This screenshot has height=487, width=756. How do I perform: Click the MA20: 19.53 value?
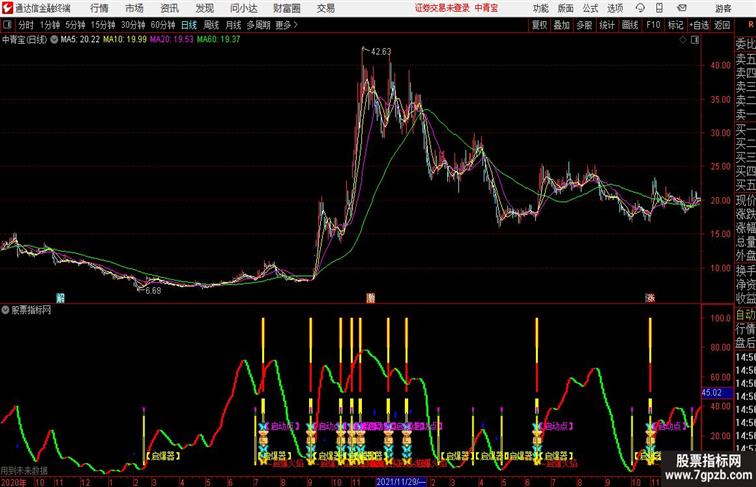(x=171, y=40)
